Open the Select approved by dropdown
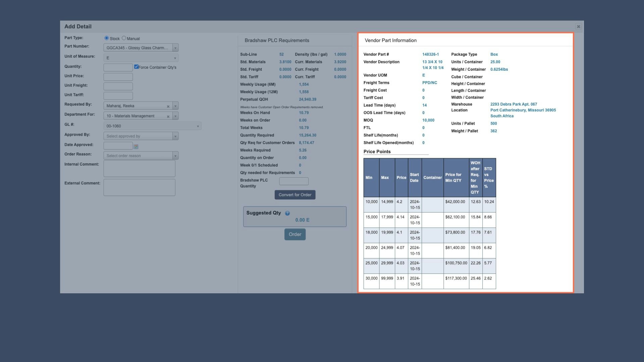The image size is (644, 362). 175,136
